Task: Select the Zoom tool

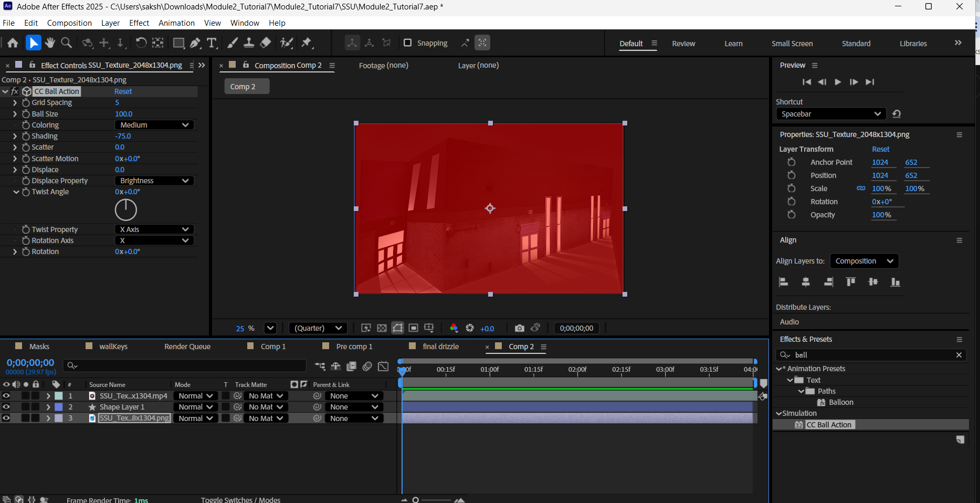Action: click(x=66, y=43)
